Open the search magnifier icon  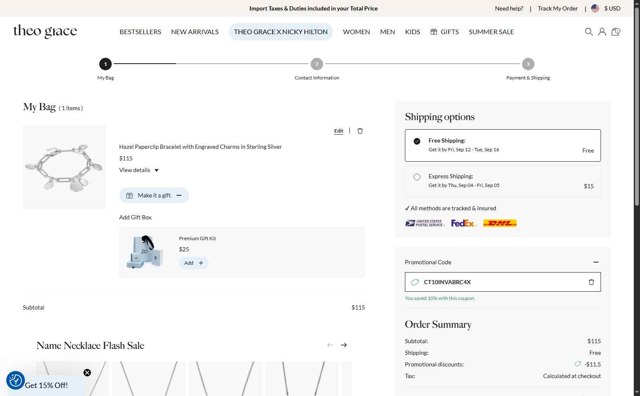tap(588, 31)
